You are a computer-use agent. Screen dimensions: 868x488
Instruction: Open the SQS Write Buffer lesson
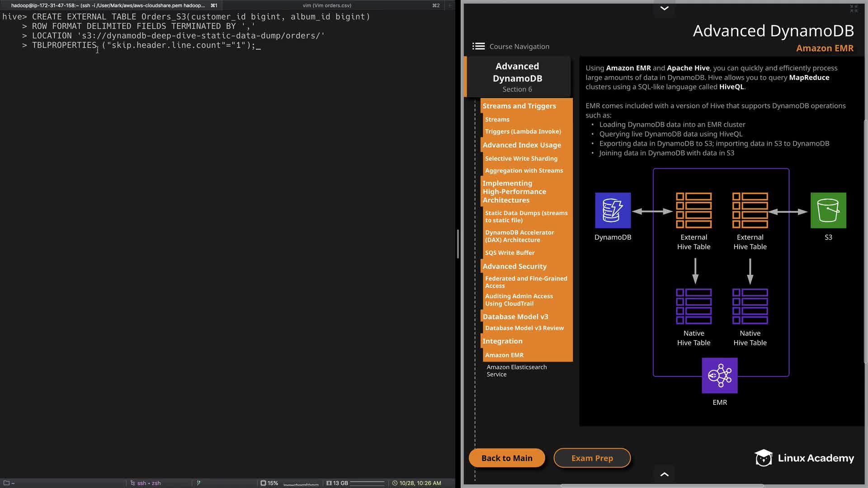pos(509,253)
